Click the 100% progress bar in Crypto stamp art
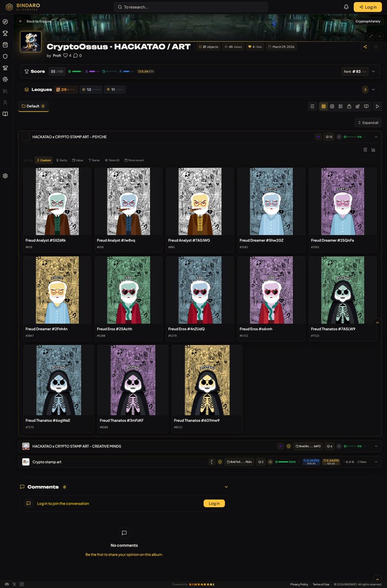 tap(286, 462)
